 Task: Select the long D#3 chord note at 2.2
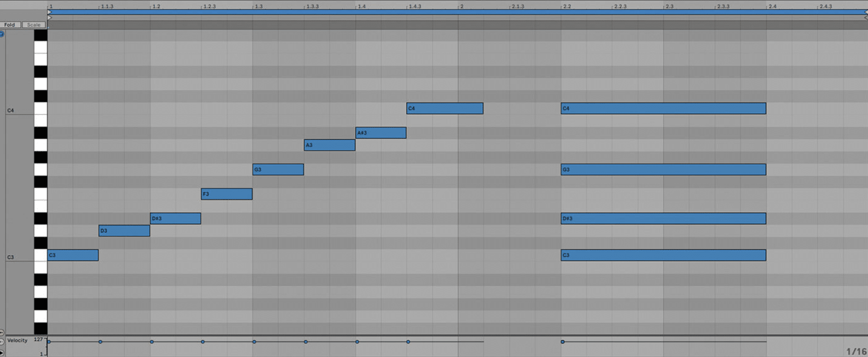tap(664, 218)
